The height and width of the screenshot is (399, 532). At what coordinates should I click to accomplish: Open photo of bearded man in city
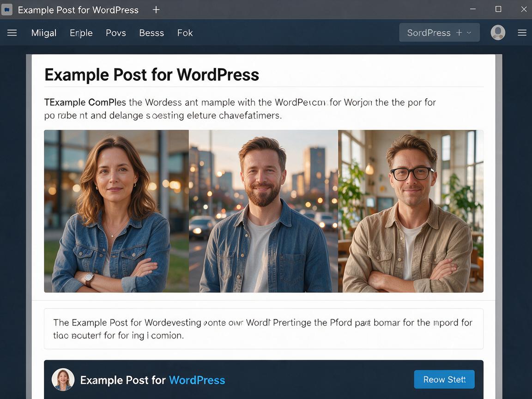(x=263, y=211)
